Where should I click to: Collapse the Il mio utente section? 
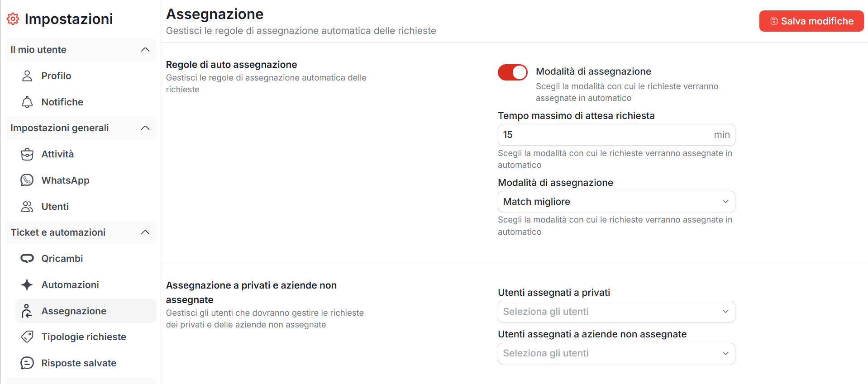[x=145, y=50]
